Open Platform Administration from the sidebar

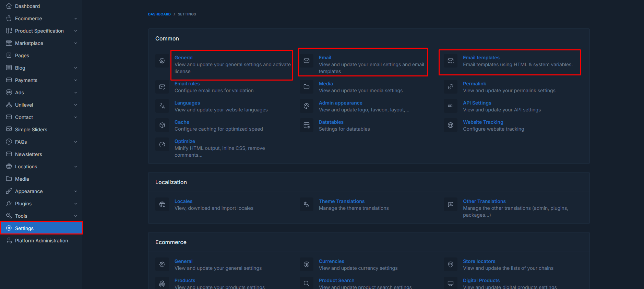[41, 241]
